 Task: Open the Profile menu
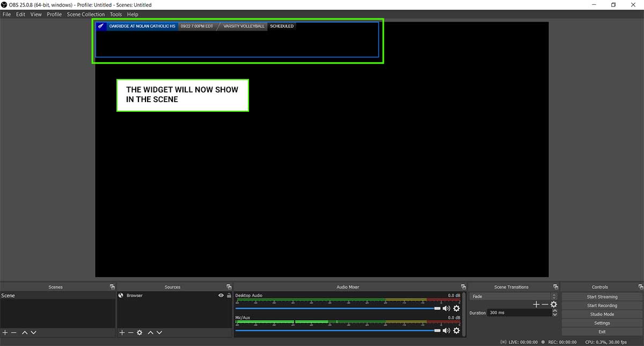click(x=54, y=15)
